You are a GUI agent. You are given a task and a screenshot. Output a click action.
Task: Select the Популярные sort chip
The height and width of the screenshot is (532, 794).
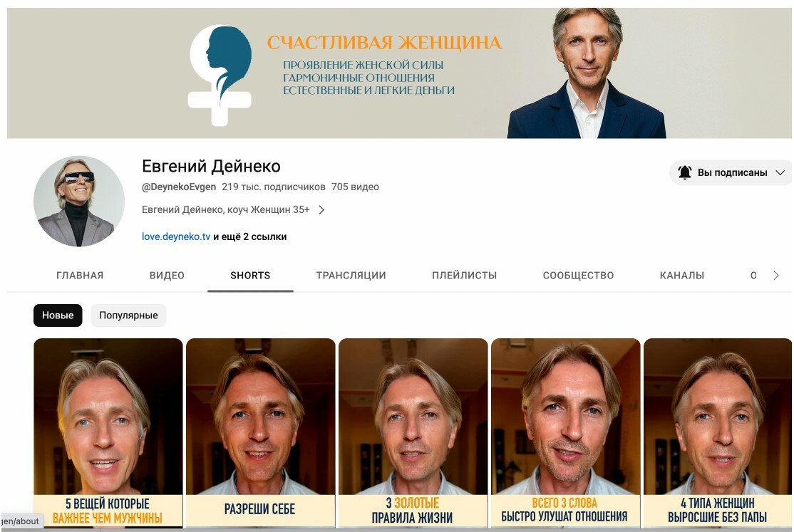tap(128, 315)
